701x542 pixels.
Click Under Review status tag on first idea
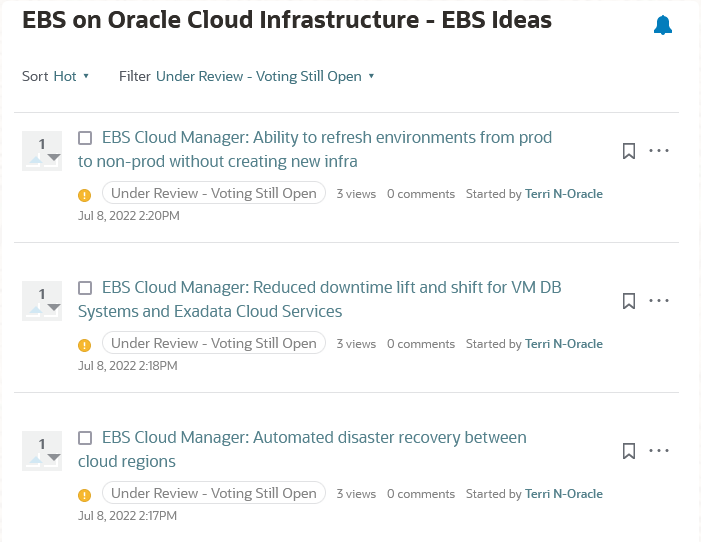[x=214, y=193]
